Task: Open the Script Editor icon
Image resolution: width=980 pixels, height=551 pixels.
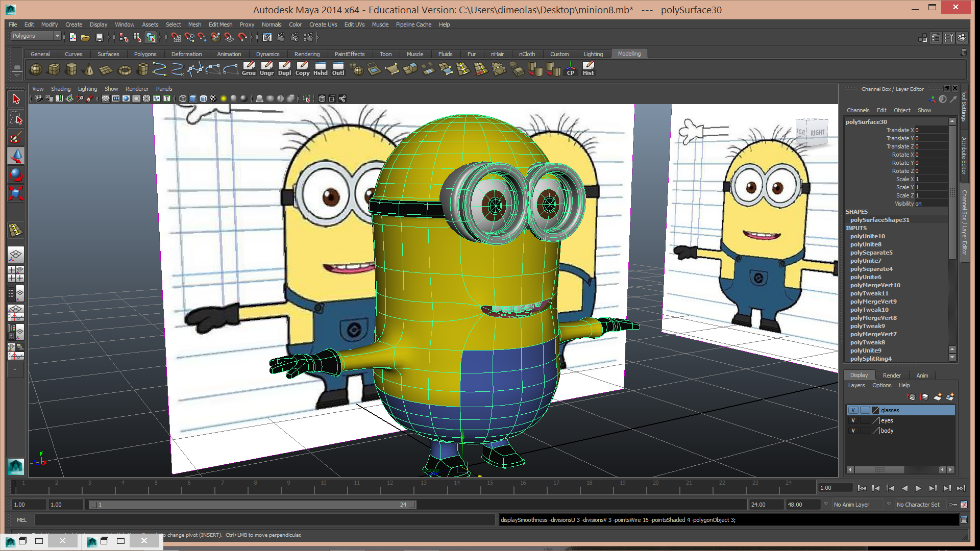Action: 964,520
